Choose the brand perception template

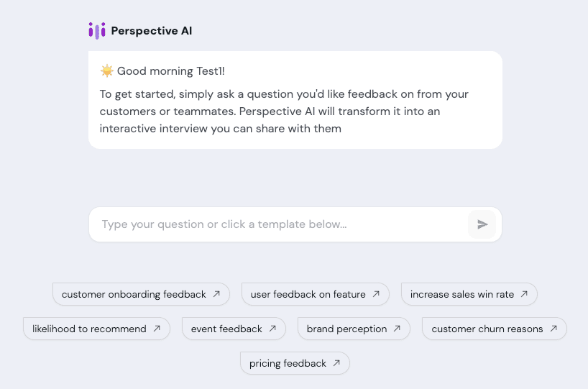346,329
